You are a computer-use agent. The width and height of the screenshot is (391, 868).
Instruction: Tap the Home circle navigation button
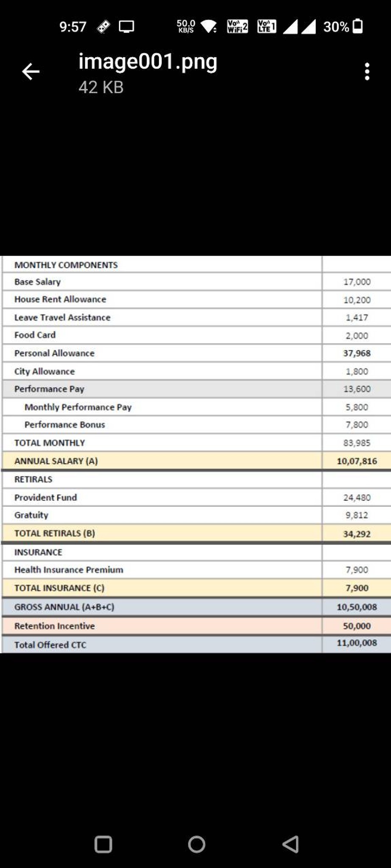point(195,845)
